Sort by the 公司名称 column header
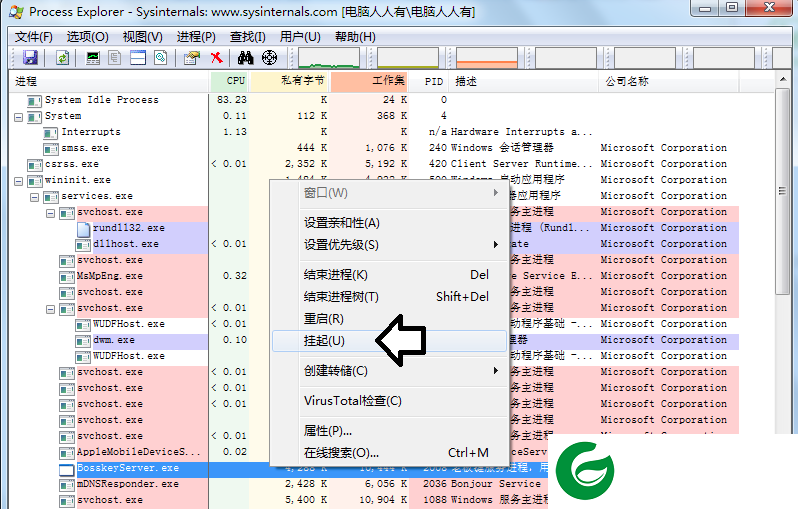 coord(669,81)
